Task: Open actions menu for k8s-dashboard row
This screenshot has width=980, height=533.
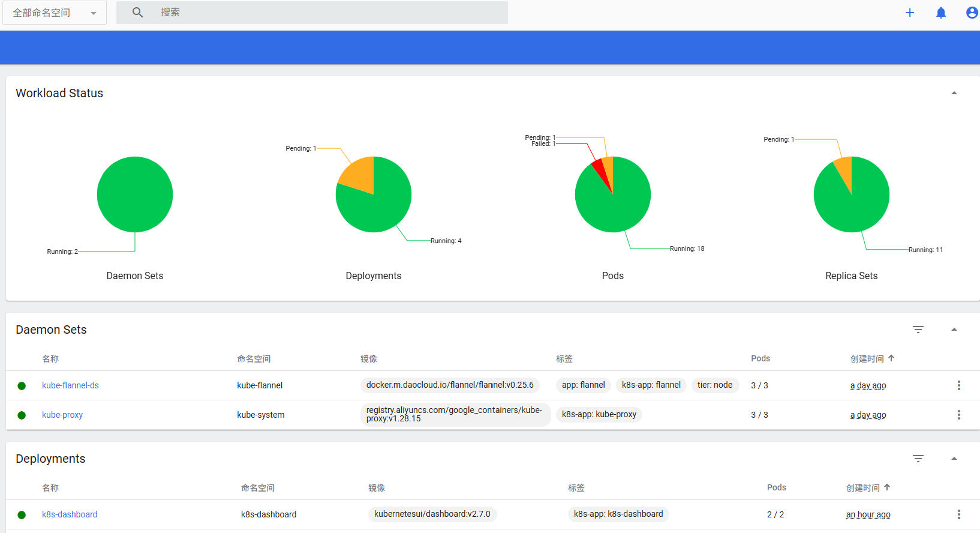Action: (959, 514)
